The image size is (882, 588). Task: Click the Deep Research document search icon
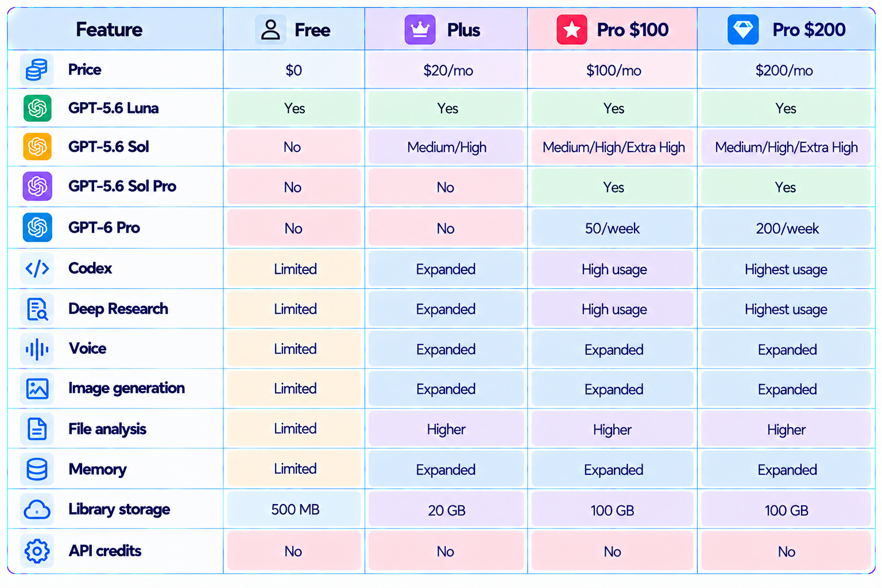[37, 309]
